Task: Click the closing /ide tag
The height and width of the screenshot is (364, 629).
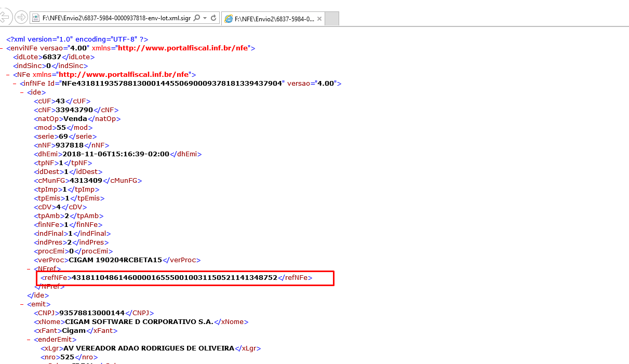Action: (38, 295)
